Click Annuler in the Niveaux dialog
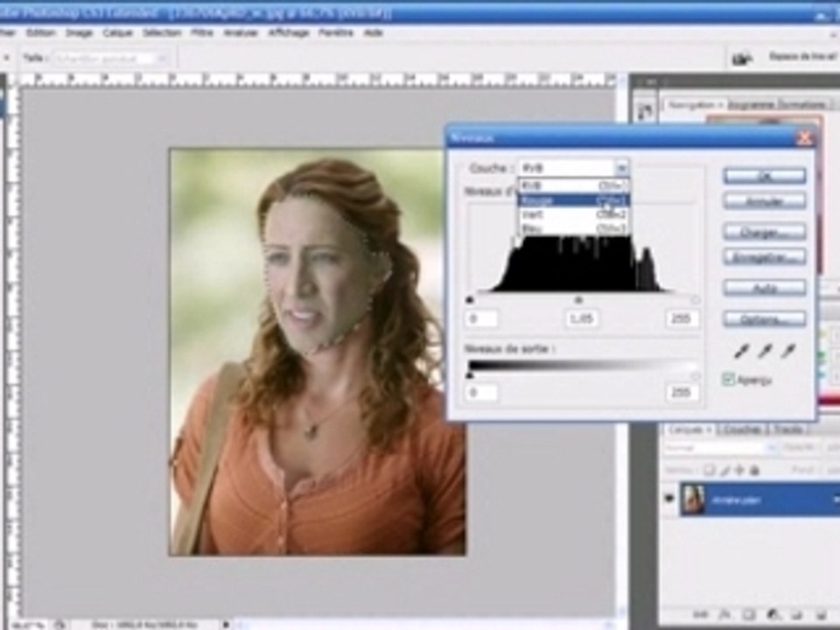 765,201
